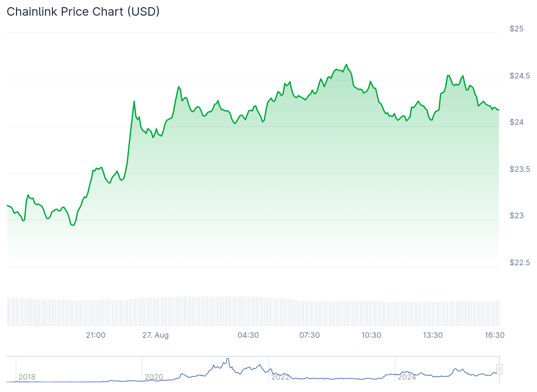Click the $24 price axis label

pos(516,122)
